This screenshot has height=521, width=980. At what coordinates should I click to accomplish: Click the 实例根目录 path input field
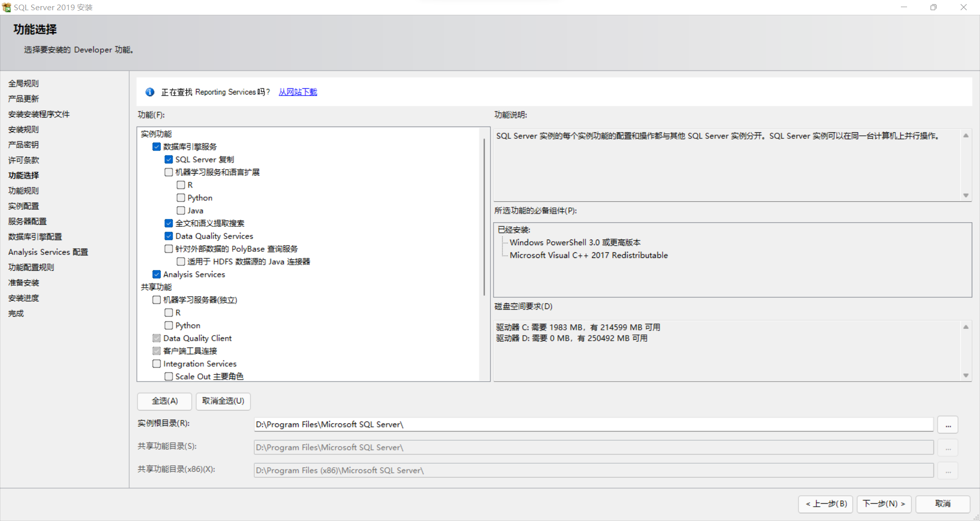point(594,424)
